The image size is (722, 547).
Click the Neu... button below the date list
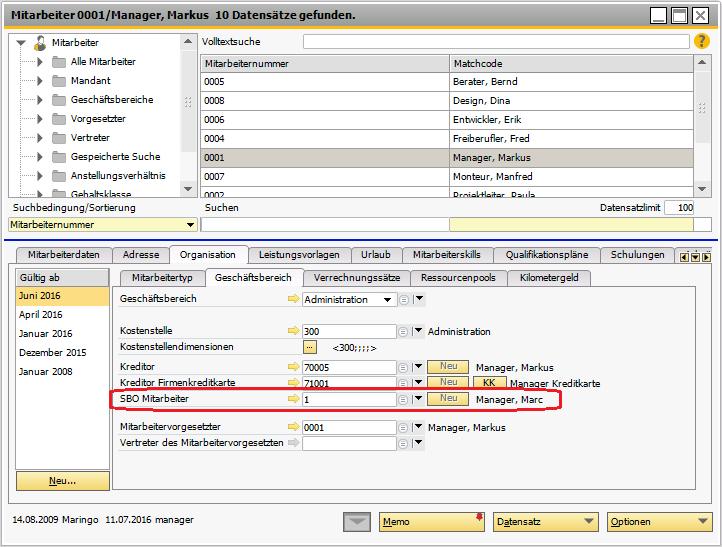[x=62, y=481]
